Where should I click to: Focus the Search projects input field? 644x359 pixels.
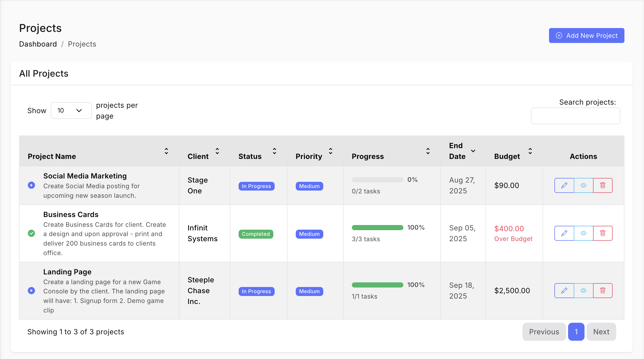pyautogui.click(x=575, y=116)
